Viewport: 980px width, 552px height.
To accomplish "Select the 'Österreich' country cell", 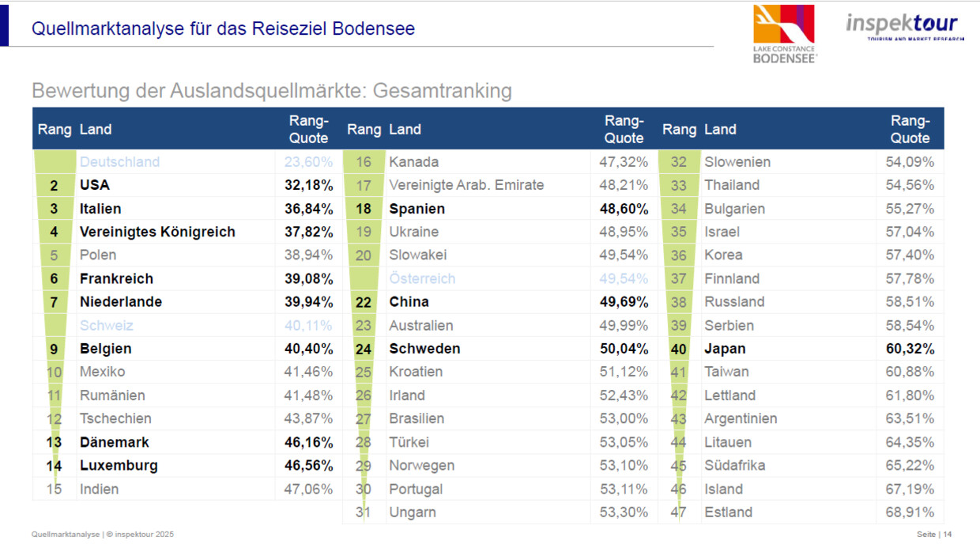I will point(422,278).
